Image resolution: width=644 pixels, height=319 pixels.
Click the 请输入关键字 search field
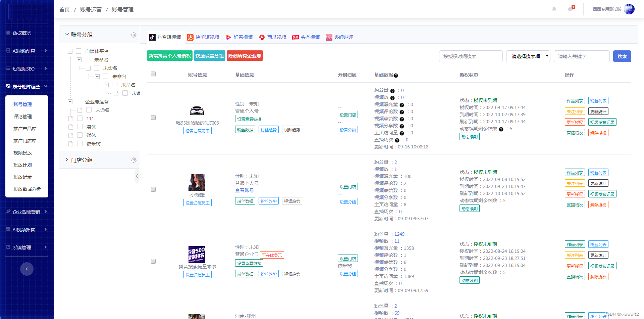coord(582,56)
